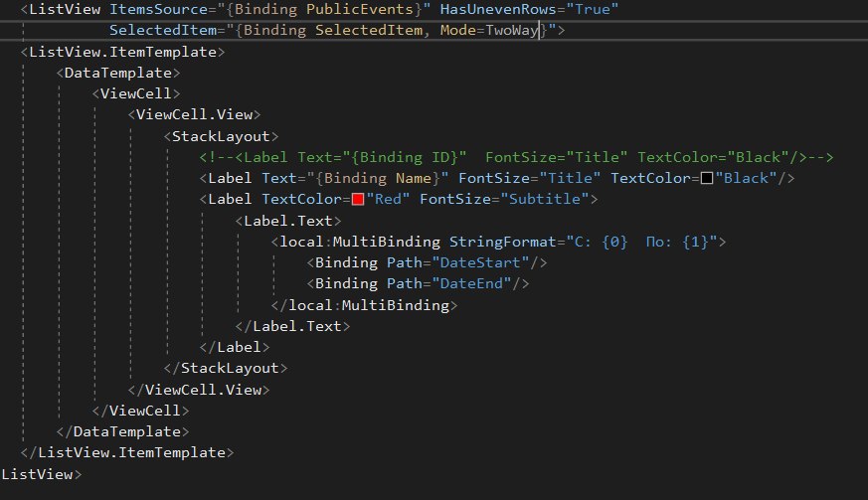The image size is (868, 500).
Task: Click the black color swatch before "Black"
Action: [707, 178]
